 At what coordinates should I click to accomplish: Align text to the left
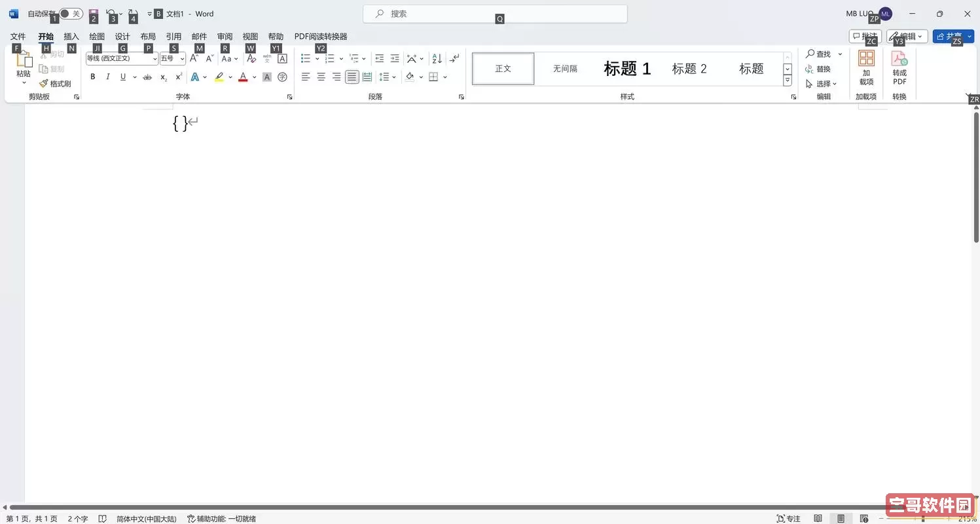306,77
